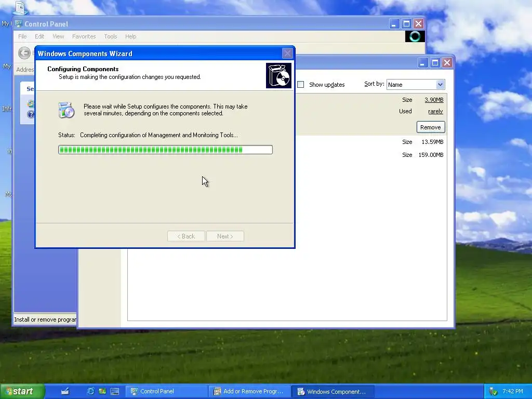
Task: Open the File menu in Control Panel
Action: (22, 36)
